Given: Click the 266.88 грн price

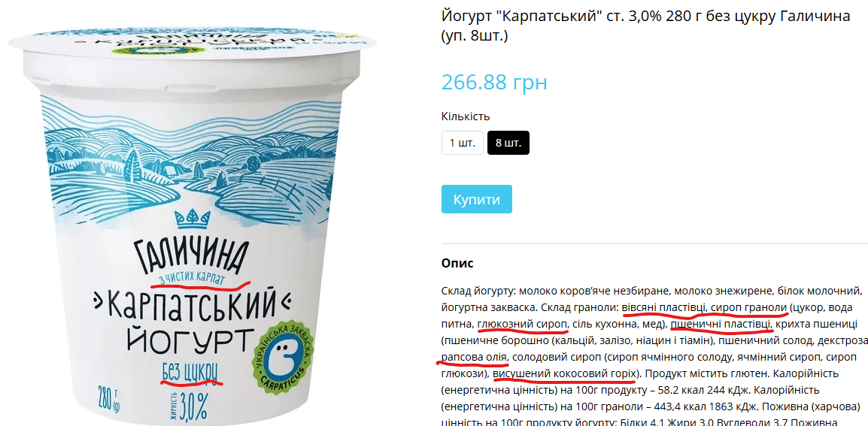Looking at the screenshot, I should click(494, 82).
